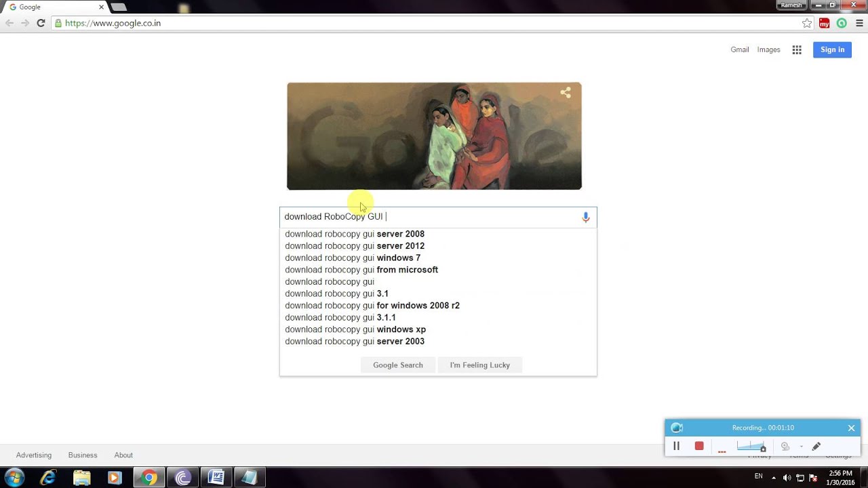Click the blue Sign in button
868x488 pixels.
[832, 49]
